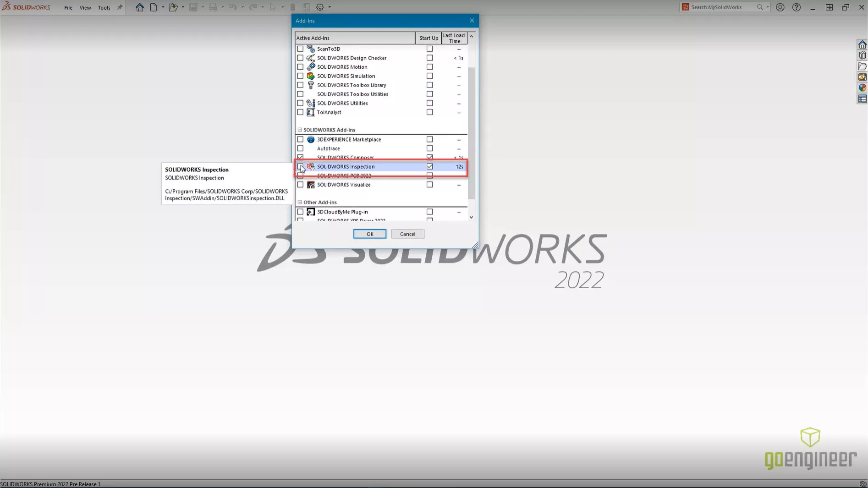Click the File Properties sheet icon
The image size is (868, 488).
pos(306,7)
